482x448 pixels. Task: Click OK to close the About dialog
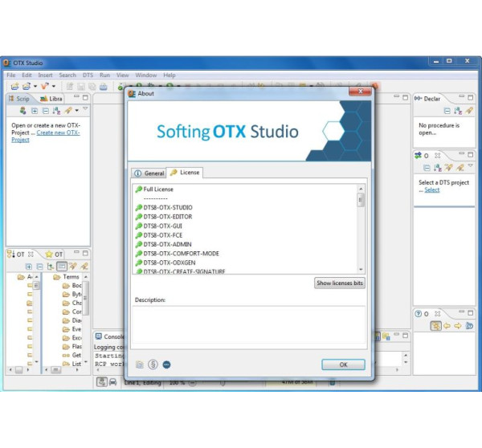343,365
